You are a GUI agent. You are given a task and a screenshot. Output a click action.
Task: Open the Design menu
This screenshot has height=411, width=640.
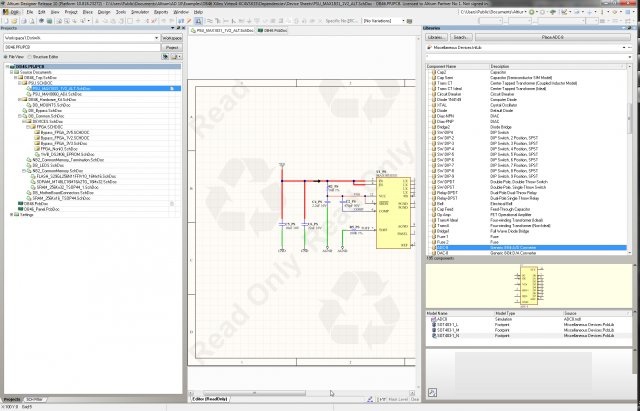[x=104, y=11]
